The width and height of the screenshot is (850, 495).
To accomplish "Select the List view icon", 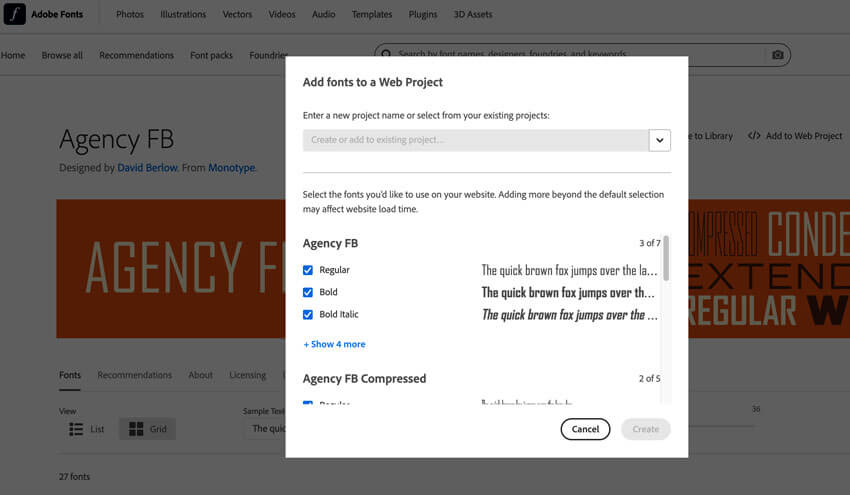I will pyautogui.click(x=76, y=429).
